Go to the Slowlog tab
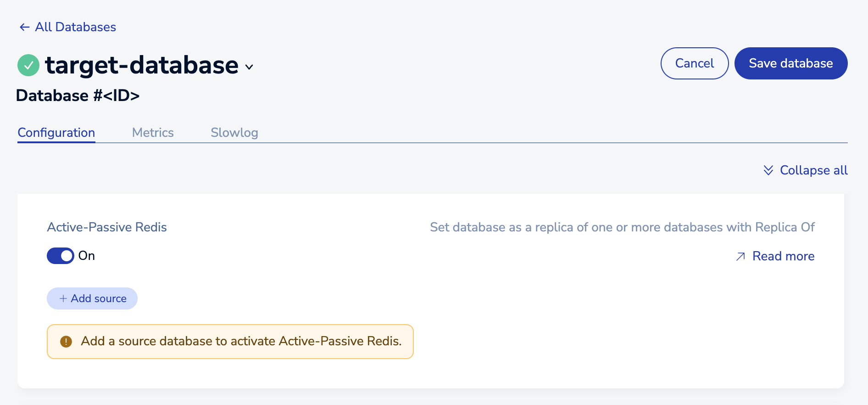The image size is (868, 405). (x=234, y=133)
